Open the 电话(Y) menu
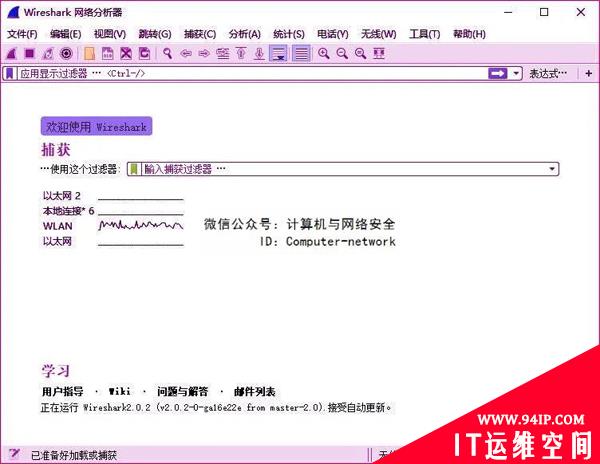 click(x=333, y=34)
